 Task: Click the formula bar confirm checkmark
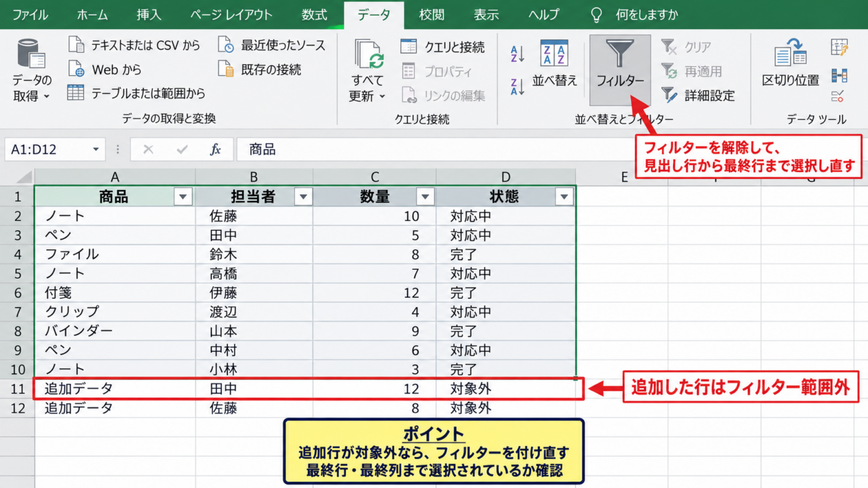[182, 150]
